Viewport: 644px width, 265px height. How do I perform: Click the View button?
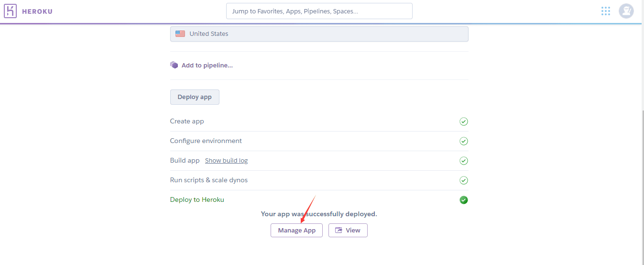click(348, 230)
